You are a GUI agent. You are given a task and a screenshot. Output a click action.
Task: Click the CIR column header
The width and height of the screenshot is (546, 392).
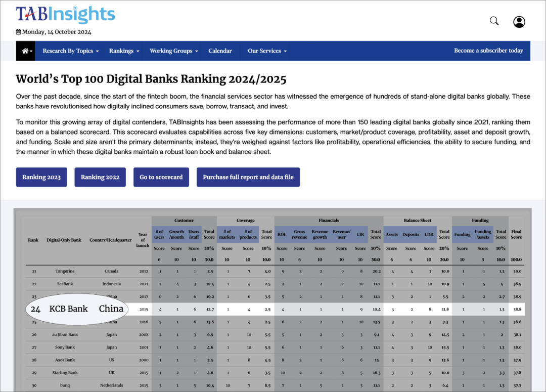(x=360, y=235)
